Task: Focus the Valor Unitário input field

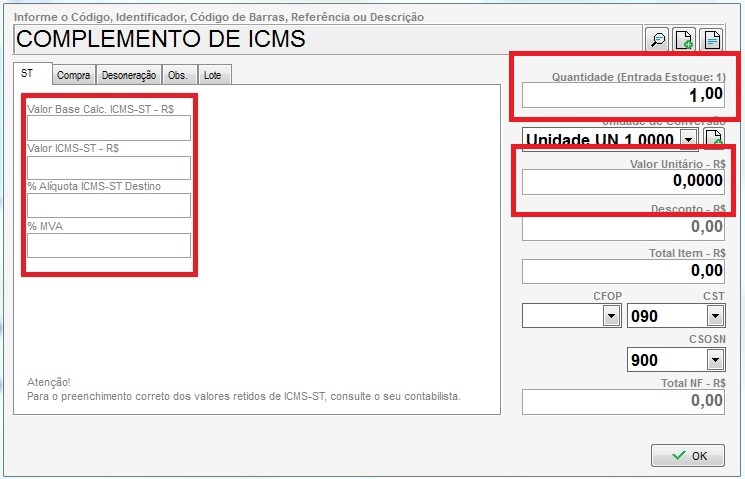Action: coord(623,181)
